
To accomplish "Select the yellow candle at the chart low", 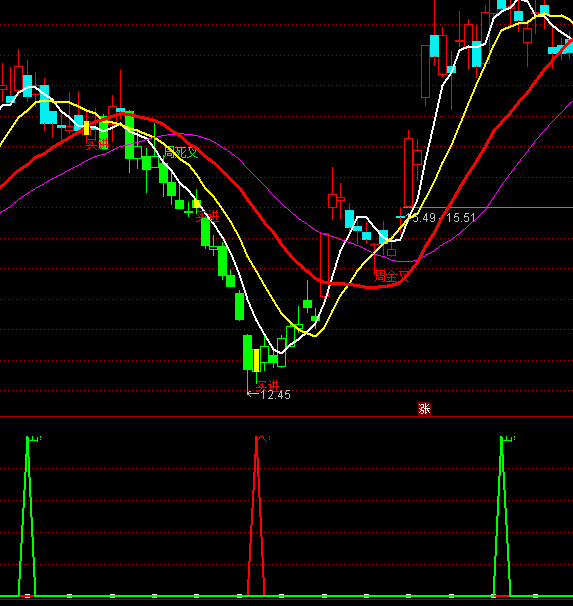I will point(256,360).
